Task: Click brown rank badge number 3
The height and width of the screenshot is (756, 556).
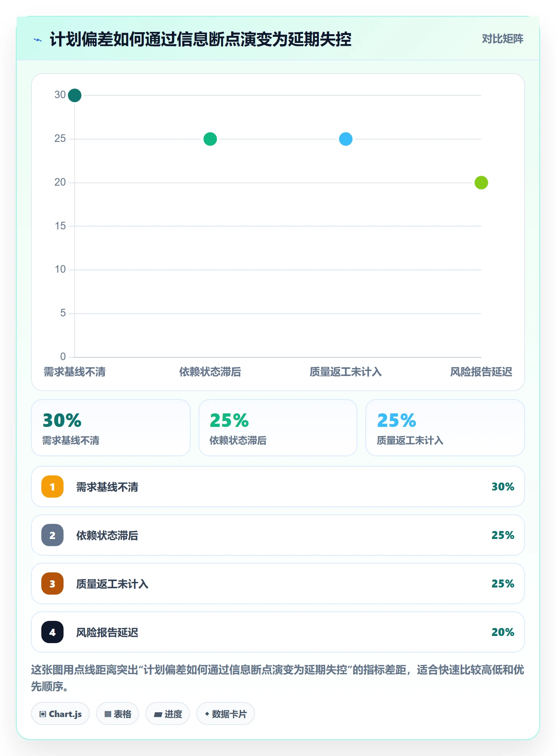Action: [x=52, y=583]
